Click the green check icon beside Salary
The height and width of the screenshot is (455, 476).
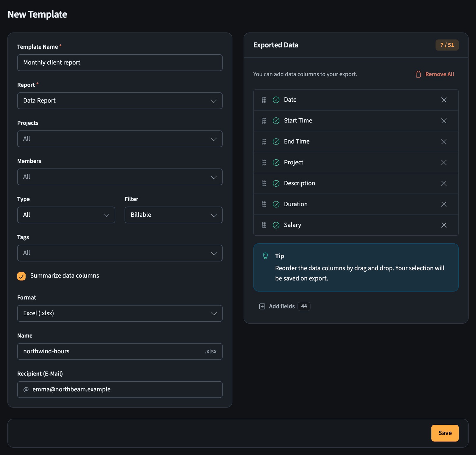[276, 225]
